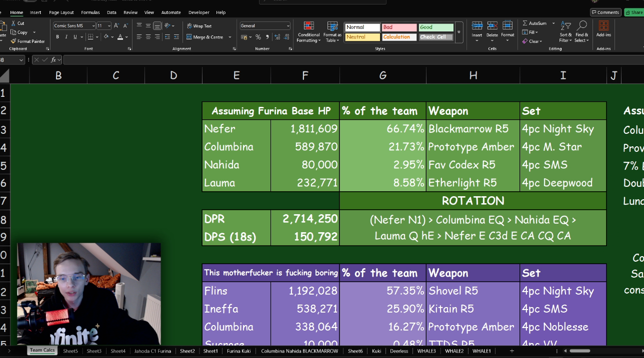Click the Format cells icon in Cells group
644x358 pixels.
coord(507,25)
